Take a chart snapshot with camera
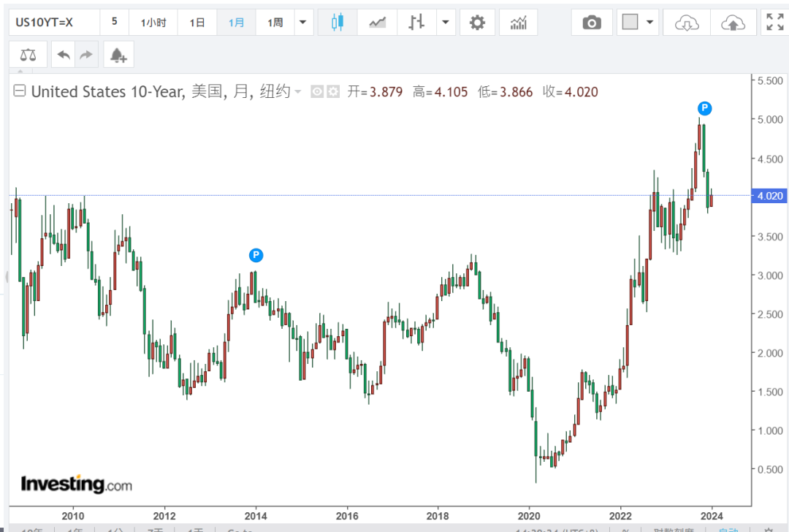 [592, 23]
